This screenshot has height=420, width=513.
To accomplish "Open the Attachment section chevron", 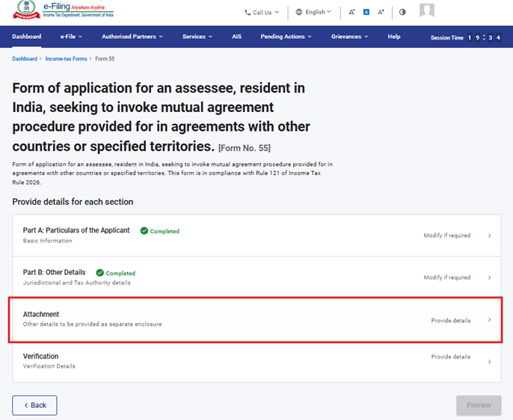I will 489,320.
